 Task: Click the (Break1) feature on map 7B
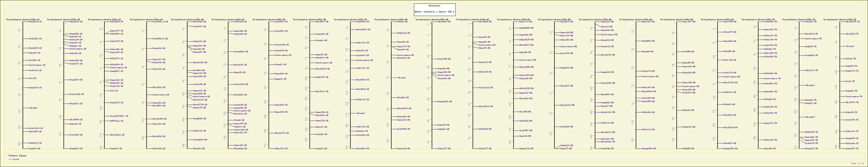pyautogui.click(x=810, y=85)
